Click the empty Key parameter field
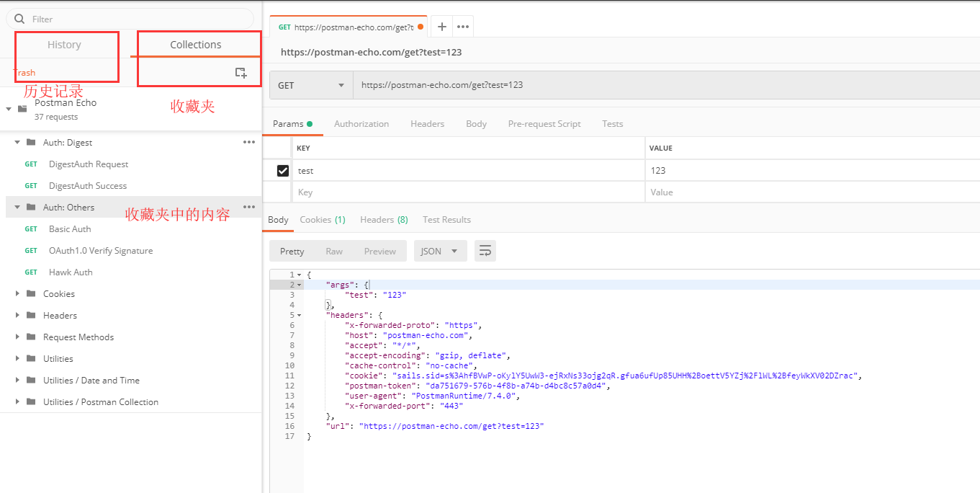 [x=468, y=192]
